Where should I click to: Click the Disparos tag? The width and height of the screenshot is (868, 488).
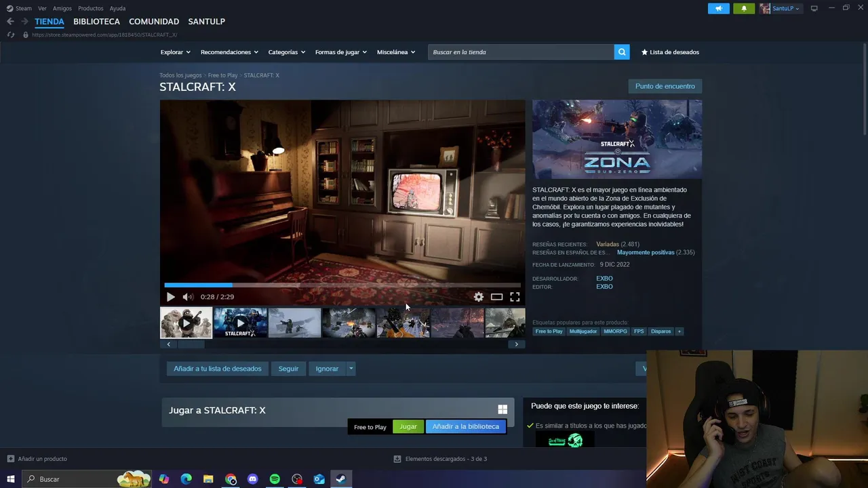click(x=660, y=331)
